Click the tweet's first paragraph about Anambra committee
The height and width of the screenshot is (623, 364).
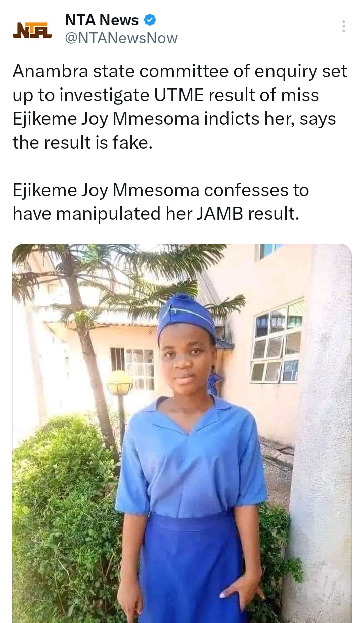point(179,107)
